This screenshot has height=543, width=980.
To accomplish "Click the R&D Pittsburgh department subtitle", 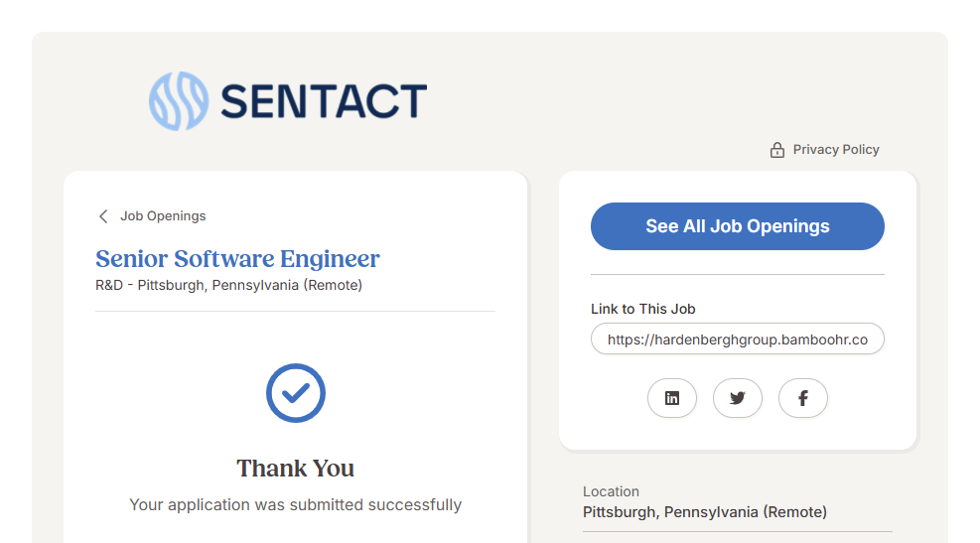I will (x=228, y=286).
